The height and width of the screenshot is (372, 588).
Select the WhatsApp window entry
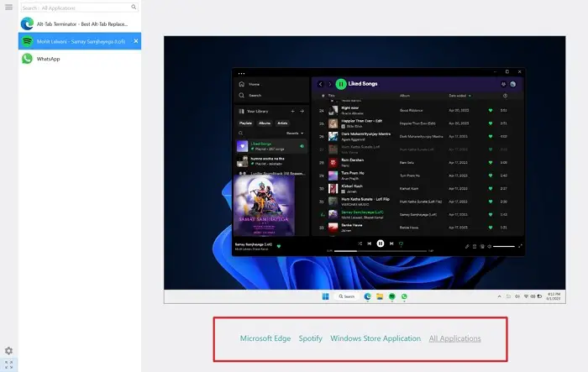(80, 59)
